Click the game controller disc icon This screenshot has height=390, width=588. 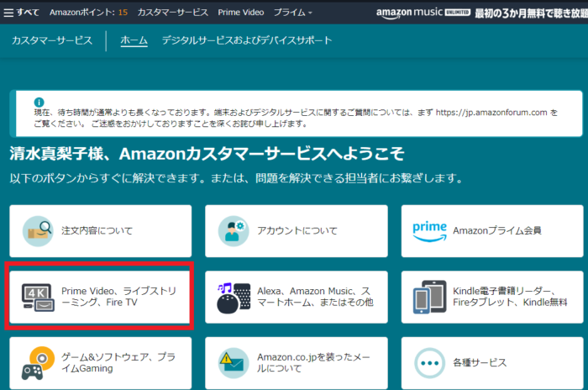pos(38,363)
